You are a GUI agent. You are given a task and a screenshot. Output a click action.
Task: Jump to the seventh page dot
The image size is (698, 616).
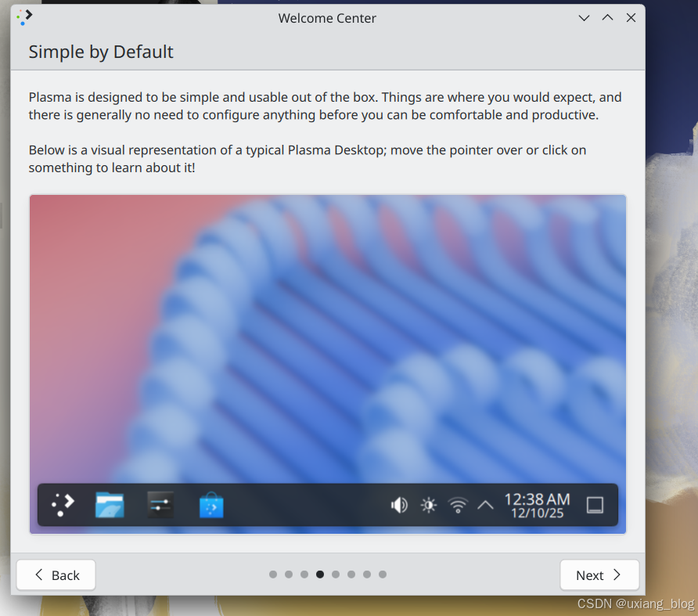click(x=367, y=575)
